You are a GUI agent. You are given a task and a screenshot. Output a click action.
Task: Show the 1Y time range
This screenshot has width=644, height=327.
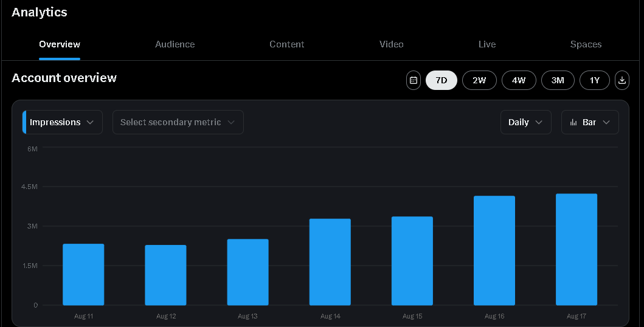(595, 80)
